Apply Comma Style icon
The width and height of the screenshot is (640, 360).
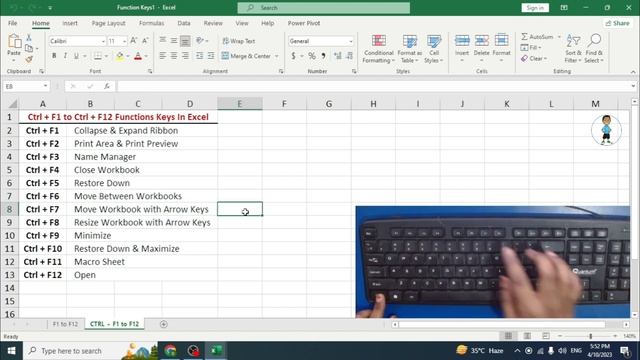click(x=323, y=56)
